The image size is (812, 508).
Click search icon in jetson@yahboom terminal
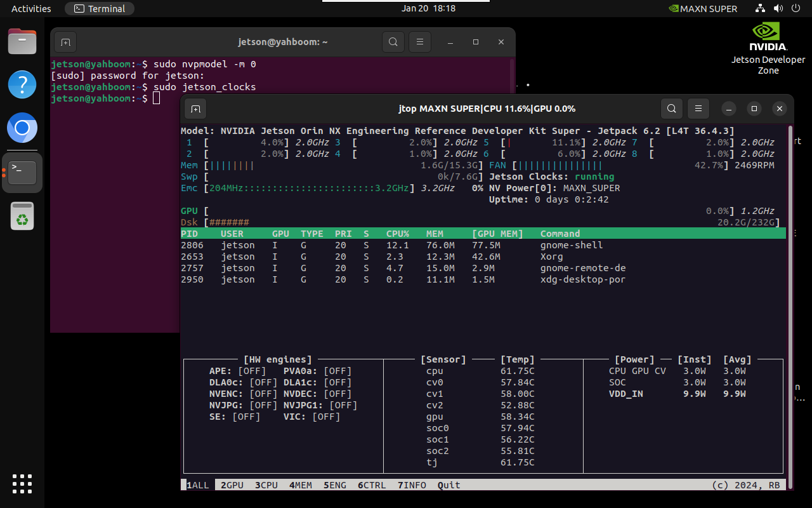coord(393,42)
